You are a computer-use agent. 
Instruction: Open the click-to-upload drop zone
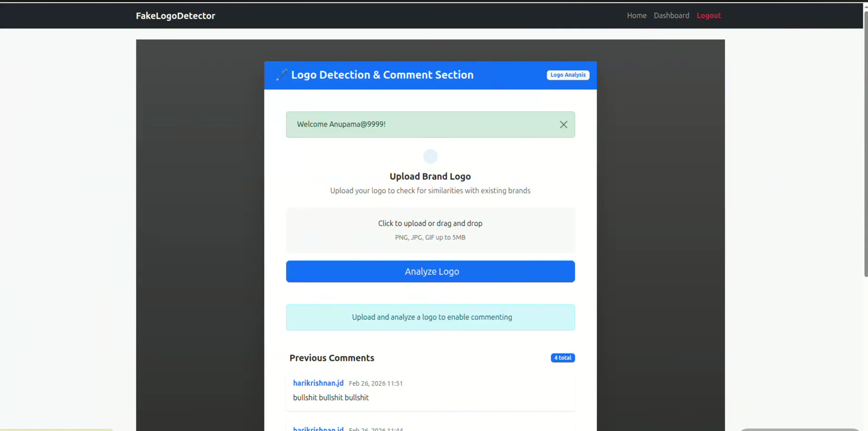coord(430,230)
